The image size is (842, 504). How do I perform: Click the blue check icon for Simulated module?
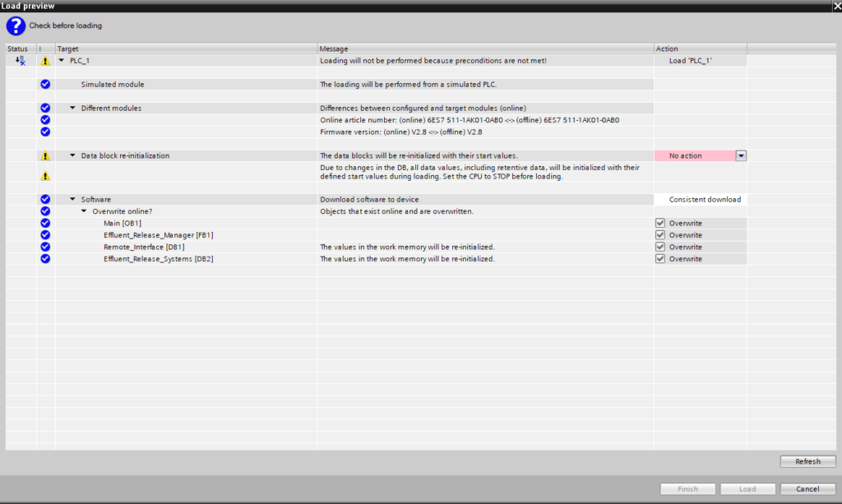pyautogui.click(x=45, y=84)
